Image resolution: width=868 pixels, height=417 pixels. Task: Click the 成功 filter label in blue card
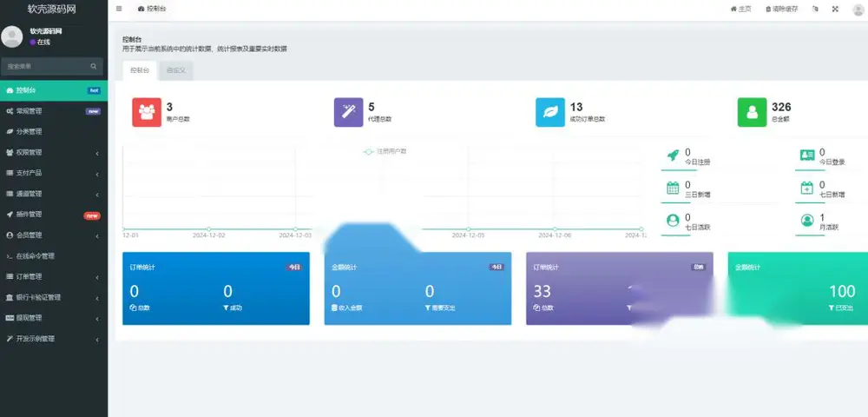(233, 308)
